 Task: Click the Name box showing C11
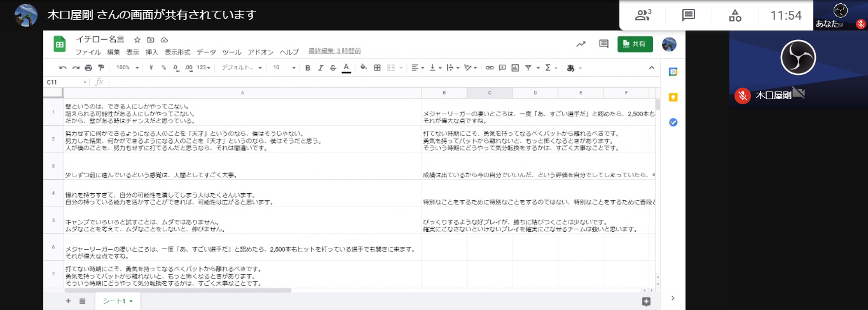67,82
